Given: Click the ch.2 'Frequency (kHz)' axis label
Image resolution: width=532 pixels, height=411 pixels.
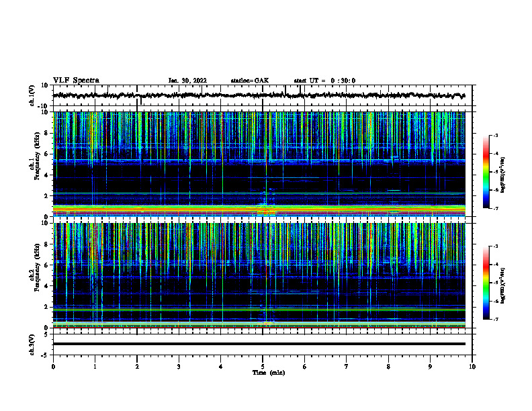Looking at the screenshot, I should pos(38,267).
